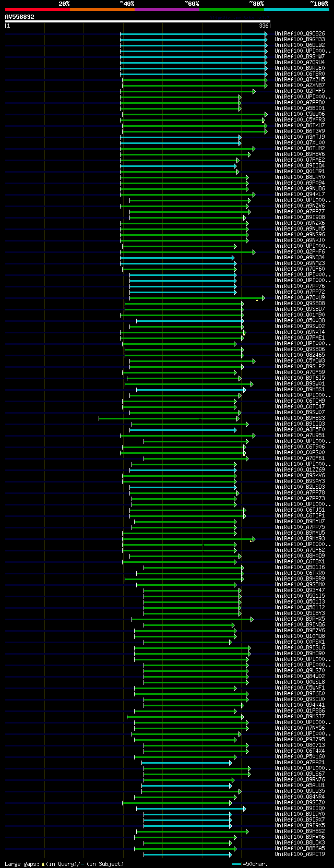Click label UniRef100_A9NZV6
This screenshot has height=868, width=334.
[x=300, y=206]
